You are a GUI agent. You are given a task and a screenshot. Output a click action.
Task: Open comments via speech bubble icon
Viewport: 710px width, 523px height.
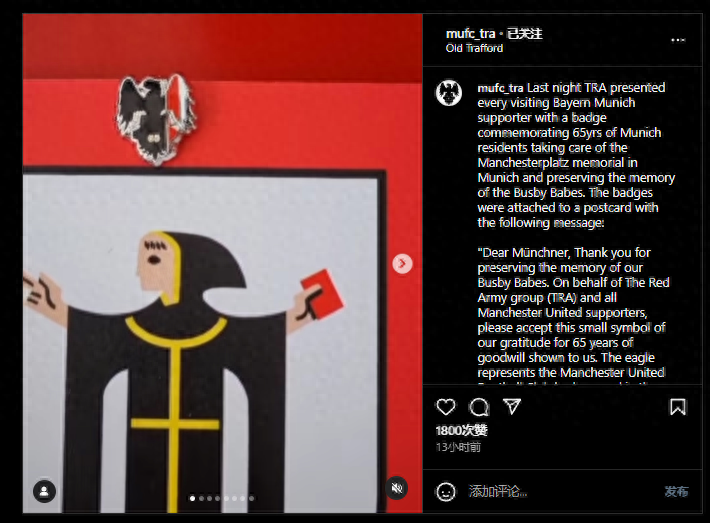click(479, 407)
